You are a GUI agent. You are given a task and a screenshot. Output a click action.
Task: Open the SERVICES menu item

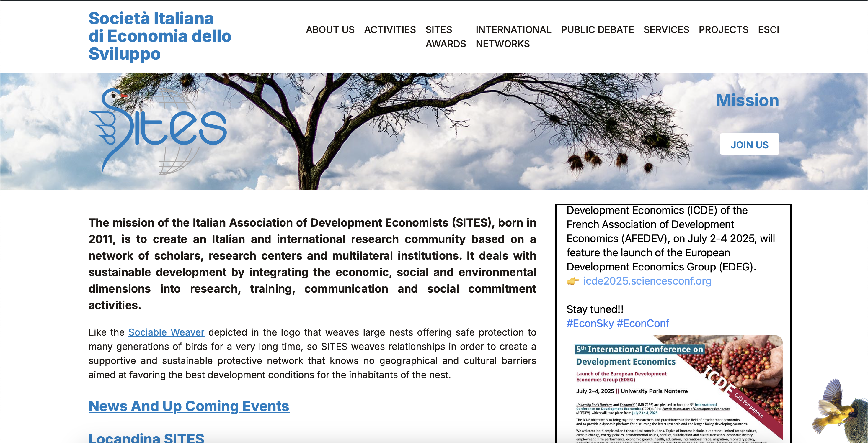(x=666, y=29)
